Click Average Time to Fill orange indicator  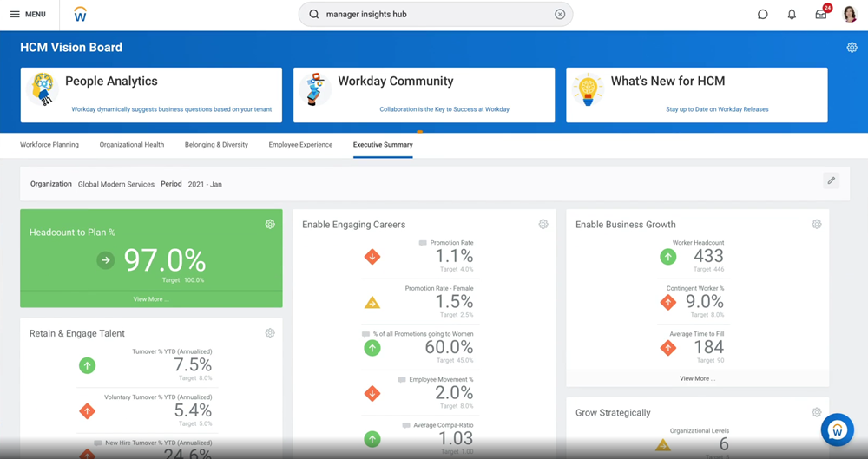click(x=668, y=348)
